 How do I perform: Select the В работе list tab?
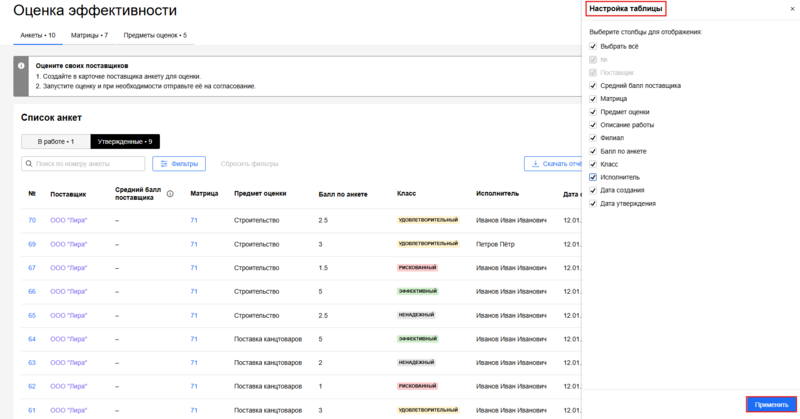(55, 142)
